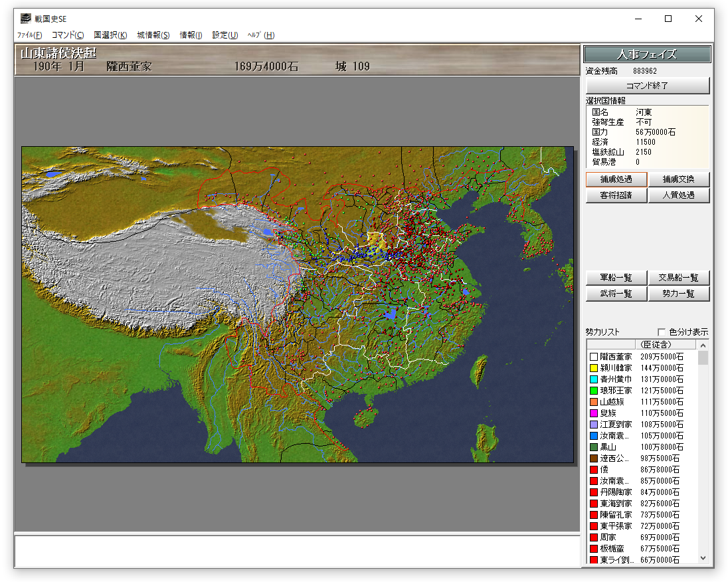
Task: Select the yellow 穎川韓家 faction swatch
Action: 594,368
